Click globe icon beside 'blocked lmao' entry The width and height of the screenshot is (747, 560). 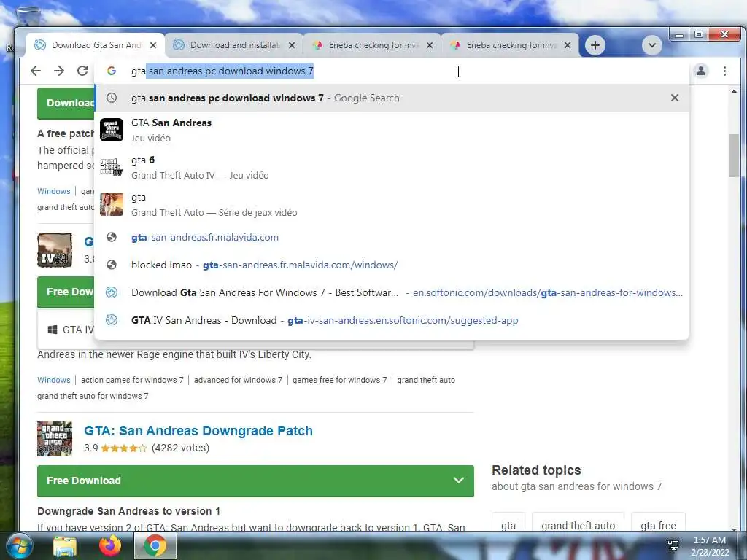click(112, 265)
